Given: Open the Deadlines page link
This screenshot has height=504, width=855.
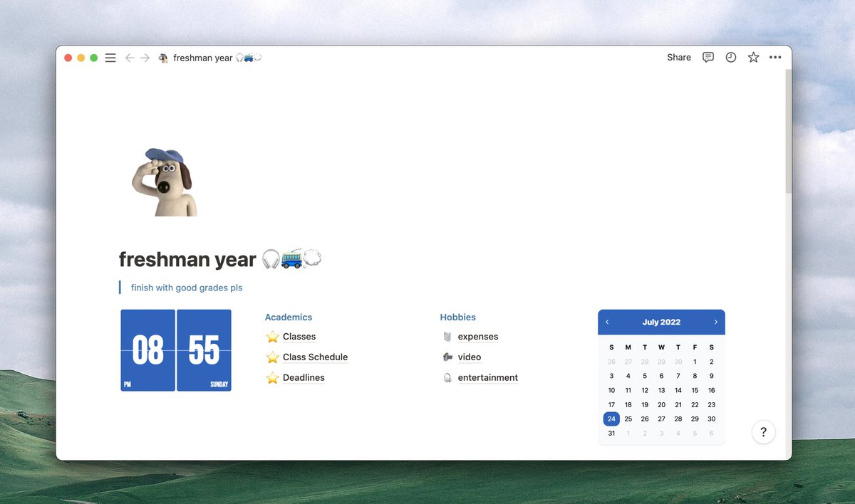Looking at the screenshot, I should click(304, 378).
